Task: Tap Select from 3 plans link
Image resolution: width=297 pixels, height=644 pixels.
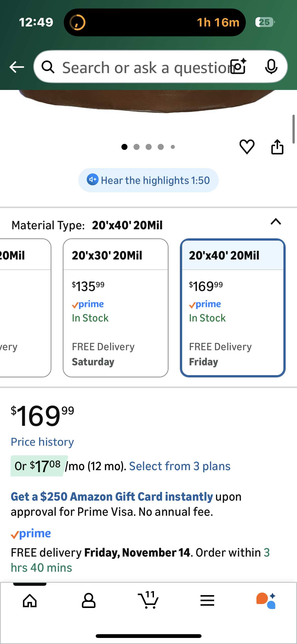Action: coord(180,466)
